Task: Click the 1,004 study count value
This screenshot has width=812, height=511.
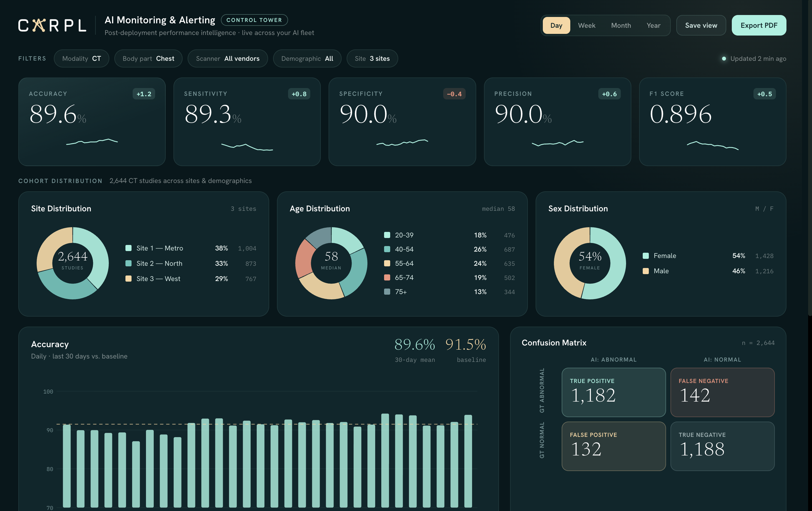Action: click(x=247, y=248)
